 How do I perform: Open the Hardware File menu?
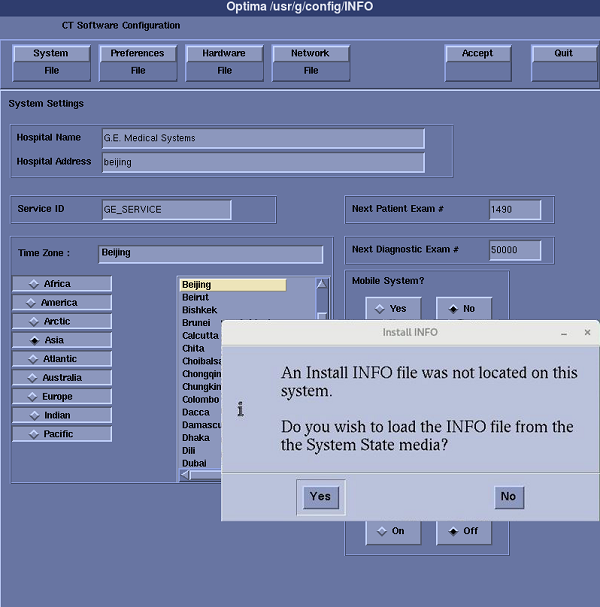tap(224, 62)
